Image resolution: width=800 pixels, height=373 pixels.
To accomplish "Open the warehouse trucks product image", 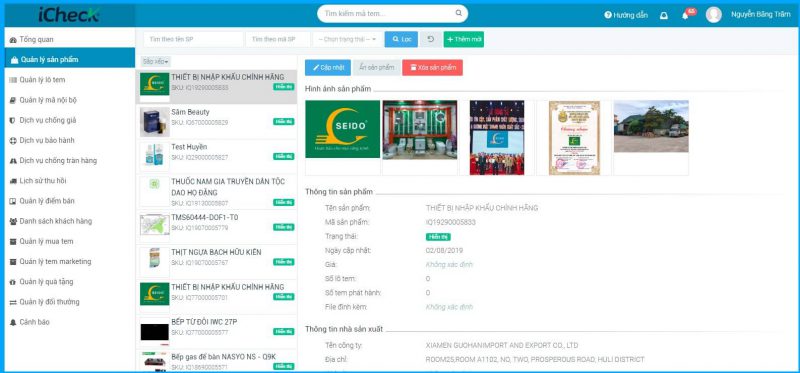I will coord(651,126).
